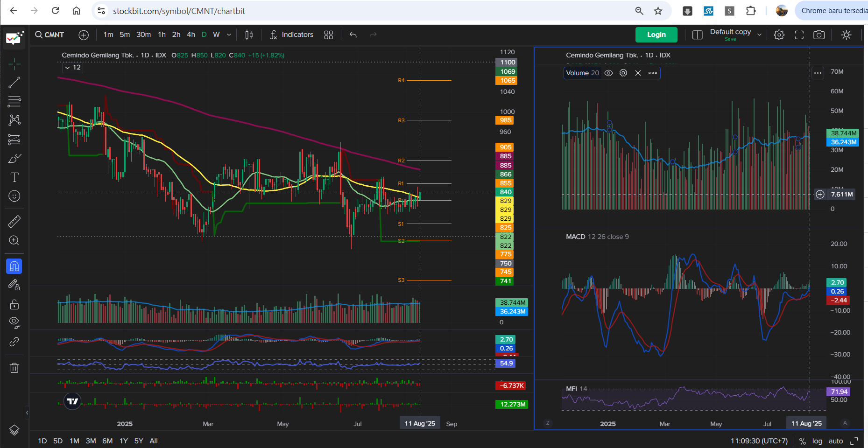Screen dimensions: 868x448
Task: Open the pattern drawing tools
Action: tap(14, 120)
